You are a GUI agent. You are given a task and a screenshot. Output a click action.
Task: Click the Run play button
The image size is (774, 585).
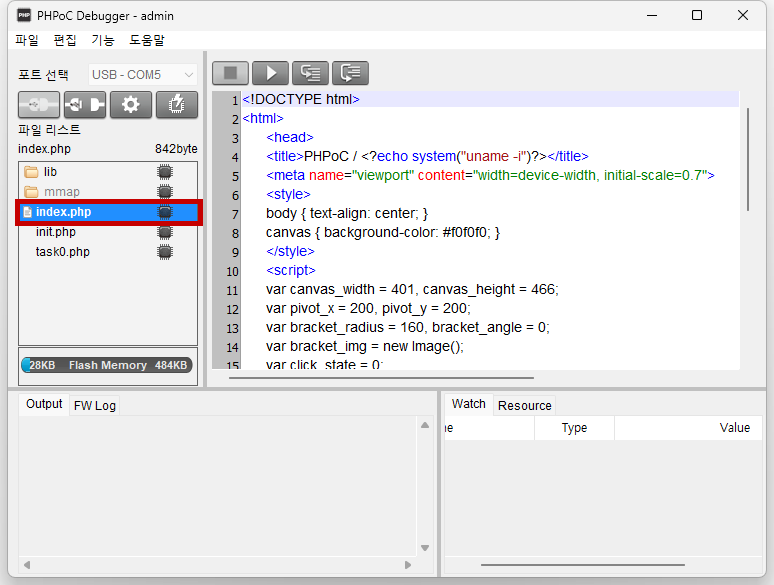pyautogui.click(x=271, y=73)
